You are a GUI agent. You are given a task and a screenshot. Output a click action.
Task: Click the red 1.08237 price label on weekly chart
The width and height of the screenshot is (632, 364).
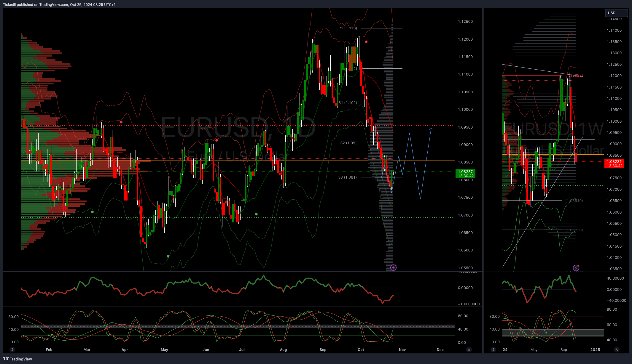tap(614, 163)
